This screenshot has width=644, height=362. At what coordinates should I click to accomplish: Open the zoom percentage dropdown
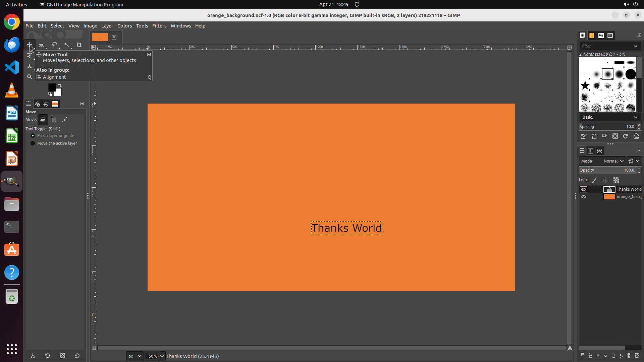pos(162,356)
